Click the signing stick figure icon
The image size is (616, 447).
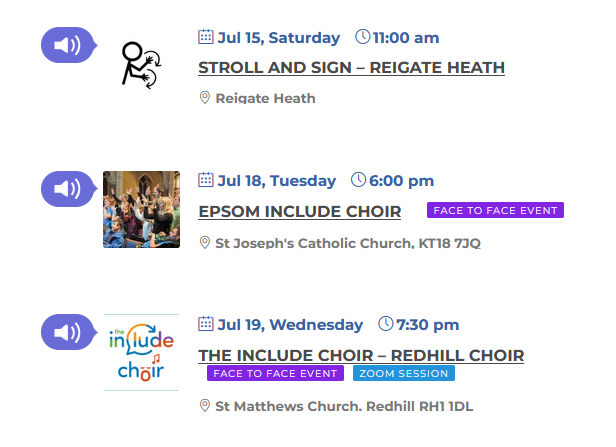click(x=141, y=65)
